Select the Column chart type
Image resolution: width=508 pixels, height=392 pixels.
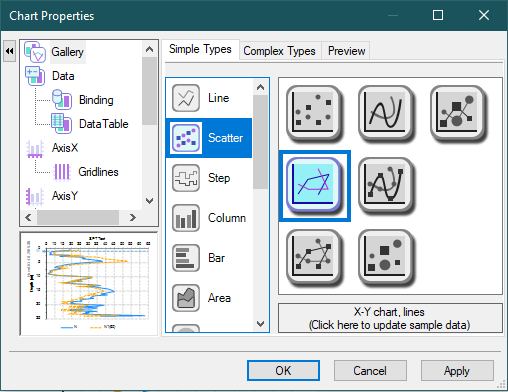coord(209,218)
